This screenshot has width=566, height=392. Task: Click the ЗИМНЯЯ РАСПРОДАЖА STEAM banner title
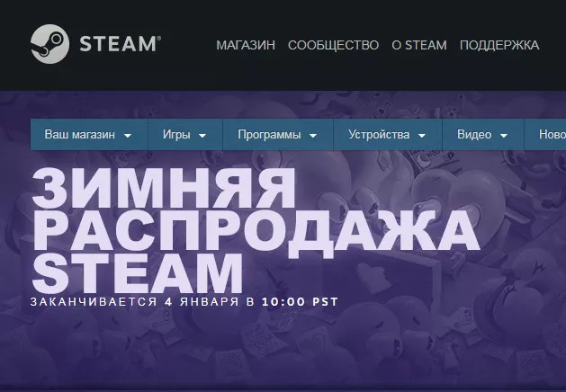point(256,230)
